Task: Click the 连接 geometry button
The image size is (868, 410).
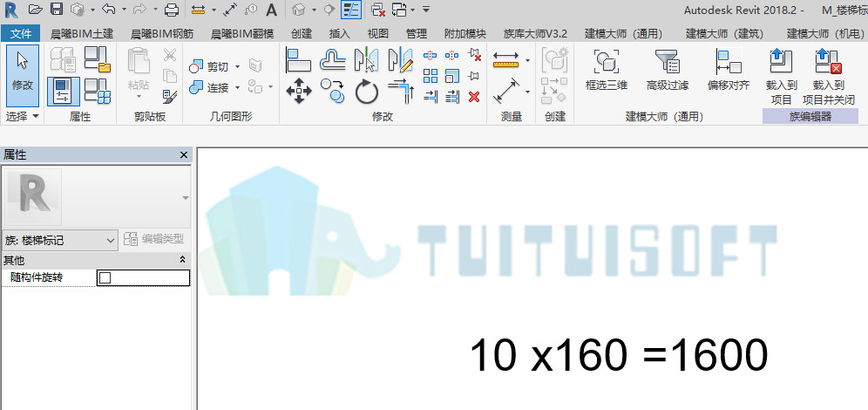Action: click(x=208, y=87)
